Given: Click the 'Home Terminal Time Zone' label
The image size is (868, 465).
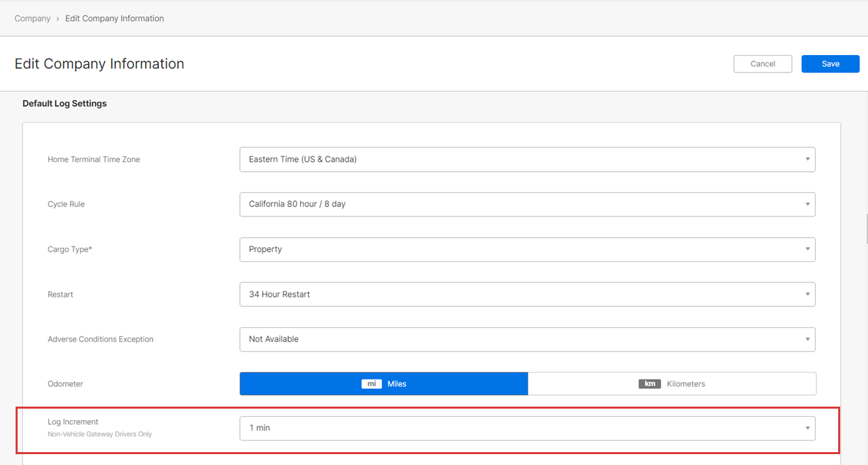Looking at the screenshot, I should point(94,160).
